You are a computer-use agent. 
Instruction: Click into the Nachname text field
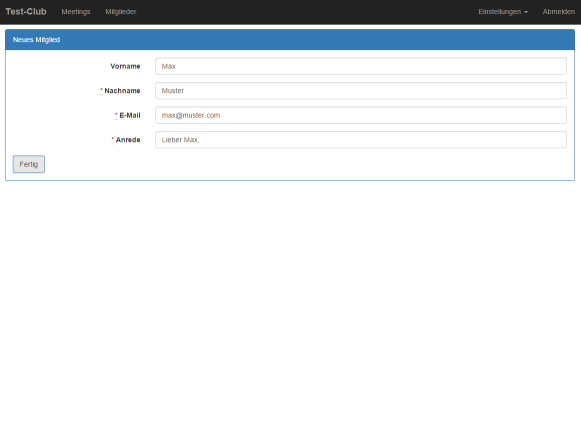(361, 91)
